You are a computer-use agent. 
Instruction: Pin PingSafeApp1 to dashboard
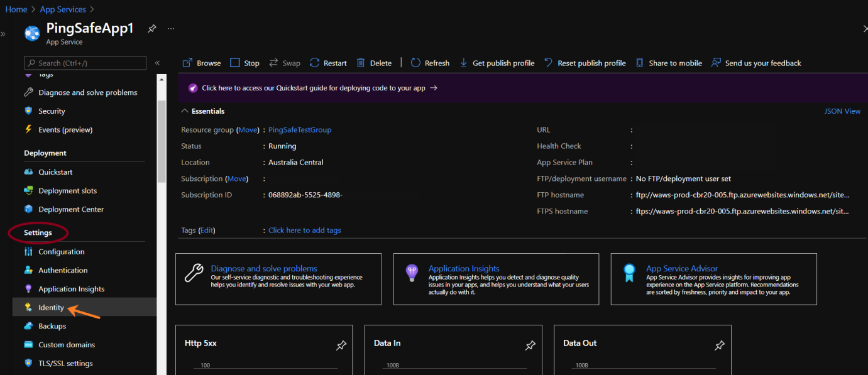[x=152, y=29]
